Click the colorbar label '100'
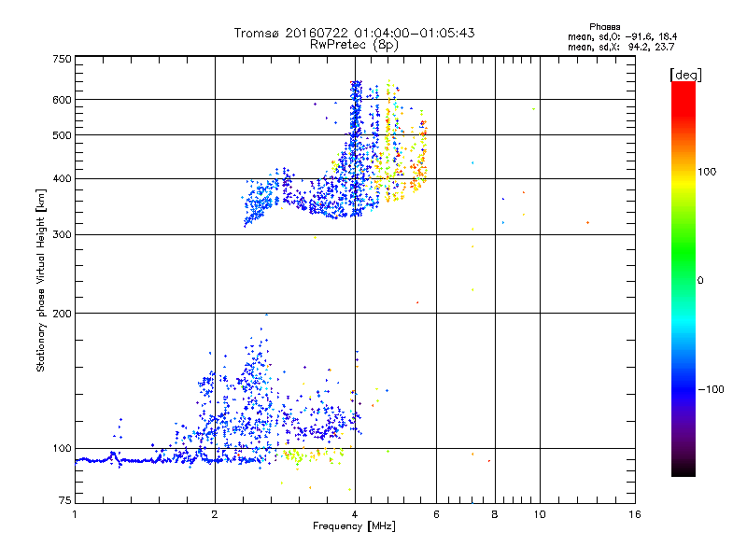The height and width of the screenshot is (560, 747). tap(707, 172)
